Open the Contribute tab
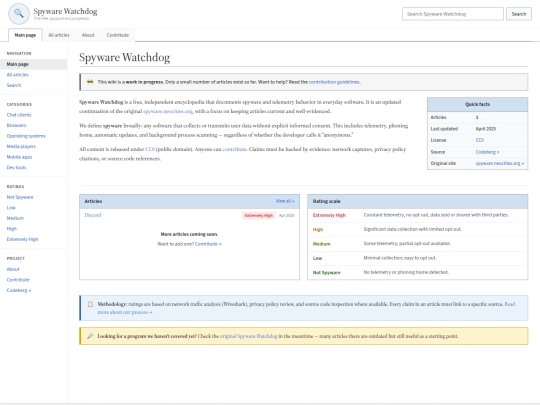The width and height of the screenshot is (540, 405). click(118, 35)
